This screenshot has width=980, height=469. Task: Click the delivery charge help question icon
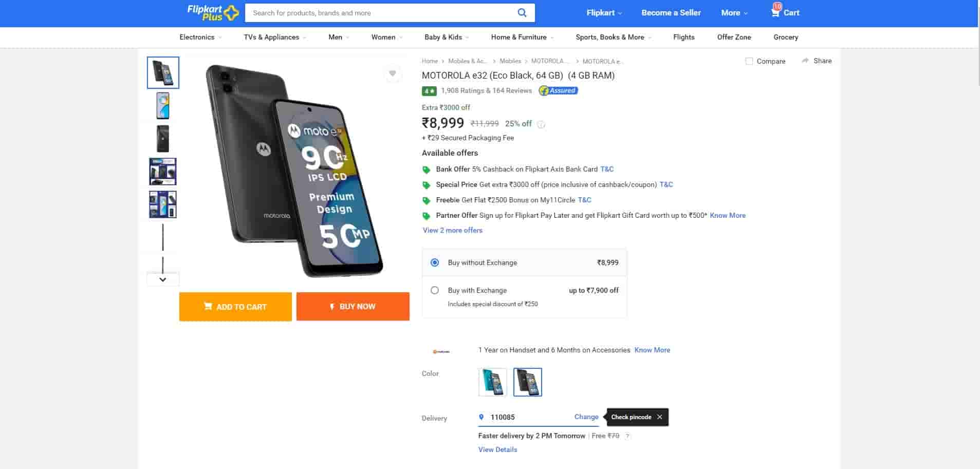(x=627, y=436)
